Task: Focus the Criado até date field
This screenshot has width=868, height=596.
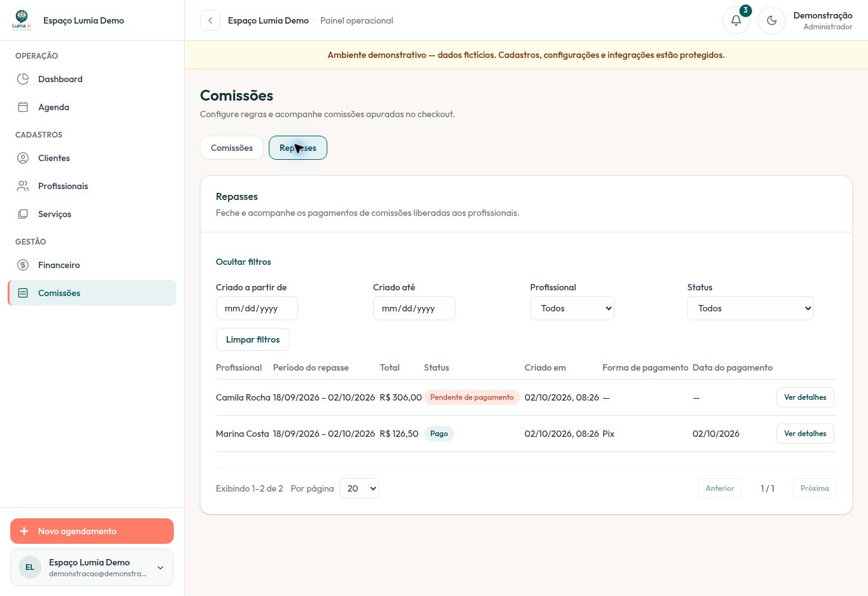Action: pos(414,308)
